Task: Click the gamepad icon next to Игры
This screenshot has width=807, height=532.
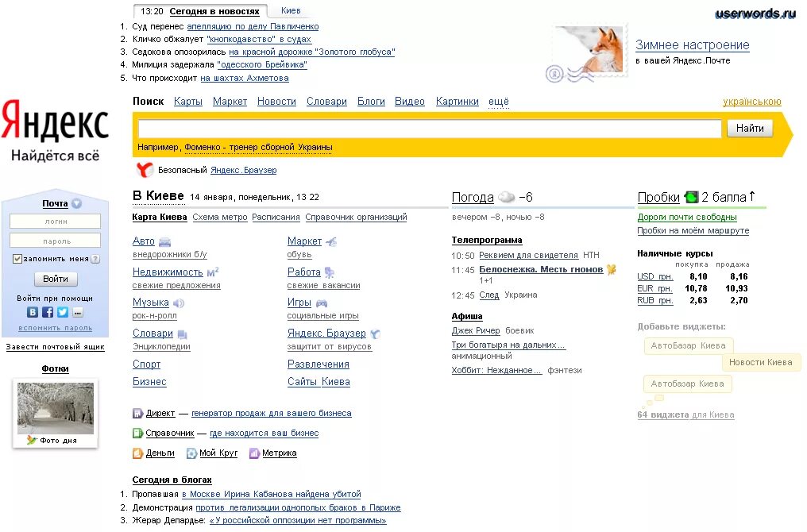Action: (322, 303)
